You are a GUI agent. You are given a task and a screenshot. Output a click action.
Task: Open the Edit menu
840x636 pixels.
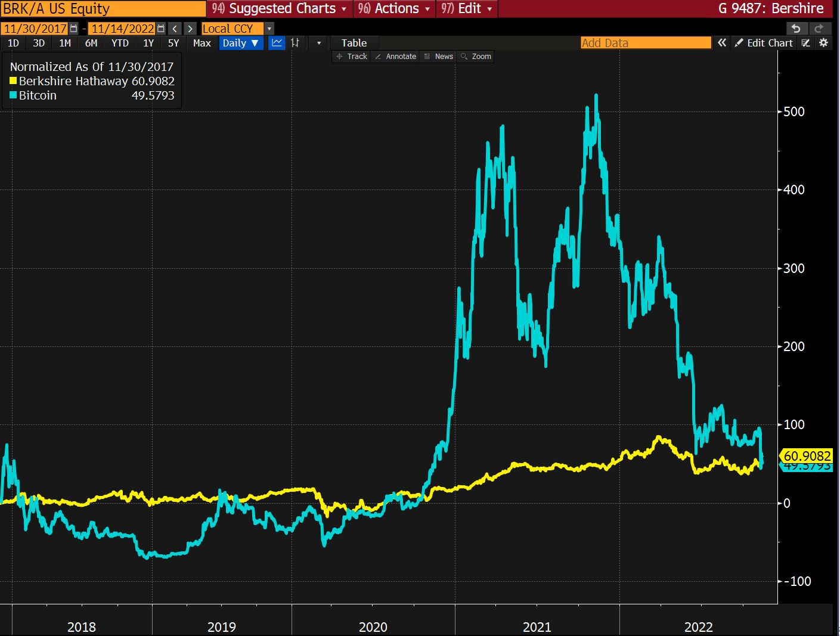click(467, 8)
